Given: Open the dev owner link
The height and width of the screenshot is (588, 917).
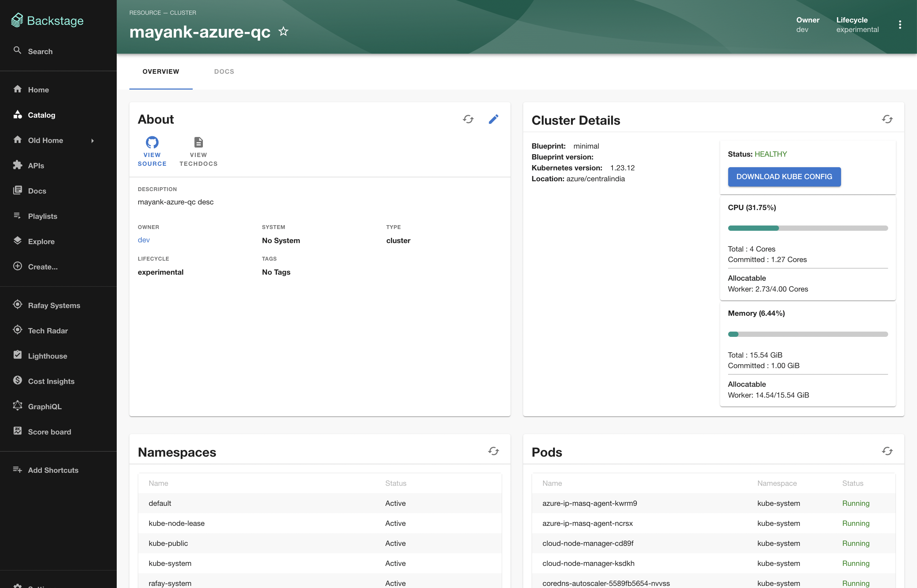Looking at the screenshot, I should [144, 240].
